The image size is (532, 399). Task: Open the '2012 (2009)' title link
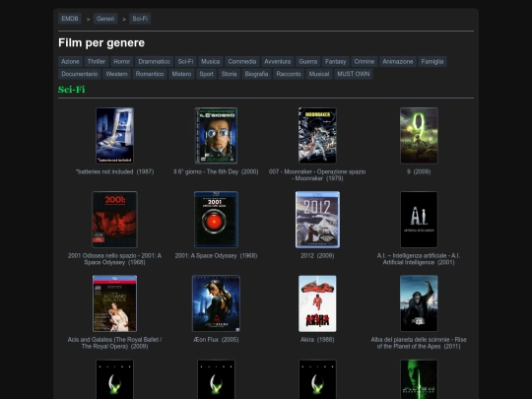pyautogui.click(x=317, y=255)
